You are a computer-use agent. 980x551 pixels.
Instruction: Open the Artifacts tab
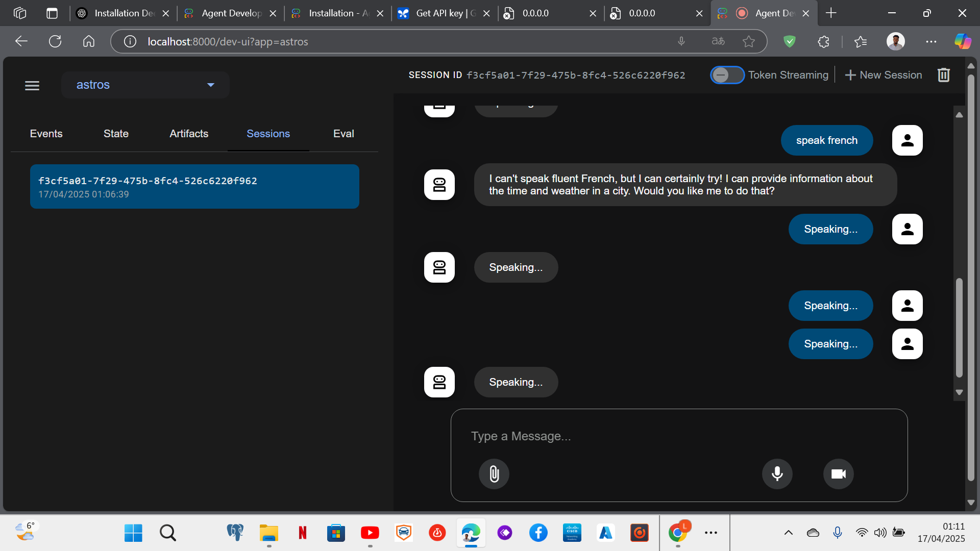[x=189, y=134]
